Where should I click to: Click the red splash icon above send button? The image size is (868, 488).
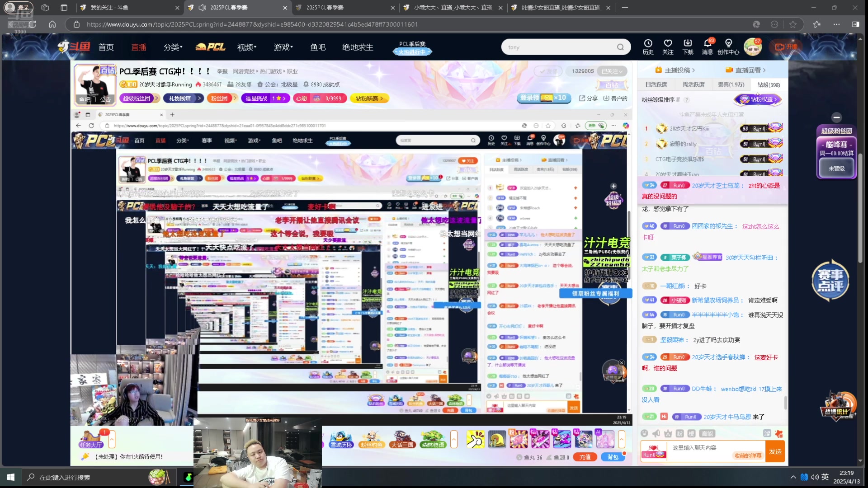[778, 433]
